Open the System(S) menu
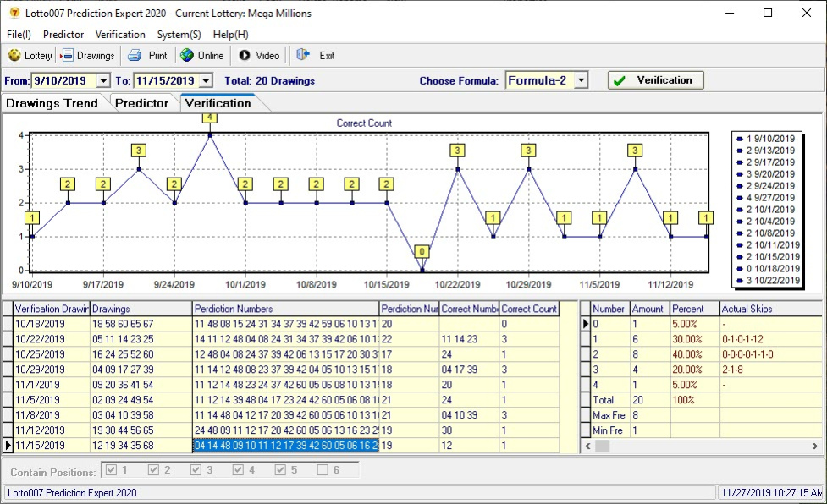Viewport: 827px width, 504px height. coord(179,34)
